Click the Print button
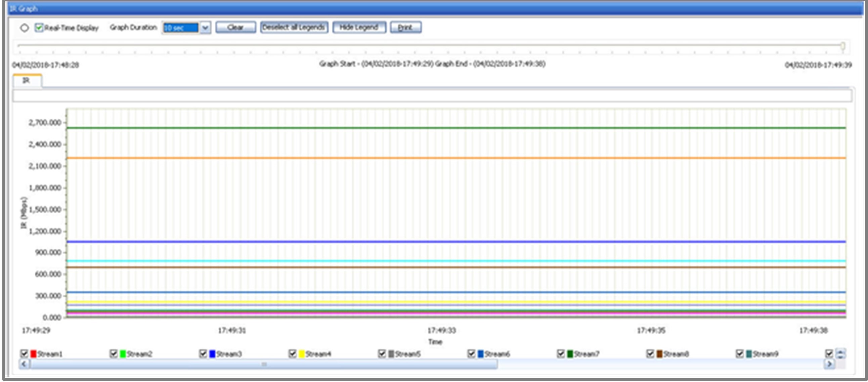This screenshot has height=382, width=868. [x=405, y=28]
